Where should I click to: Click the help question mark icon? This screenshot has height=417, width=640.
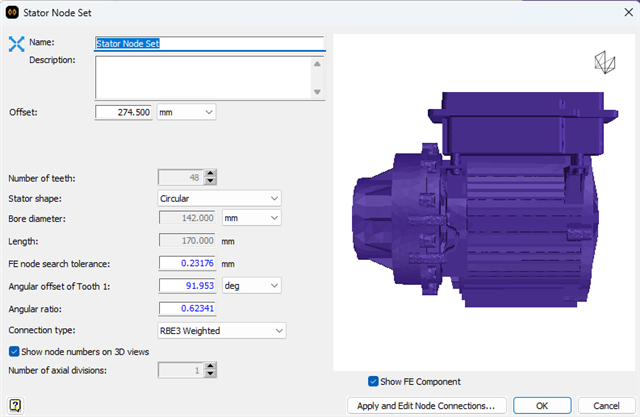15,405
